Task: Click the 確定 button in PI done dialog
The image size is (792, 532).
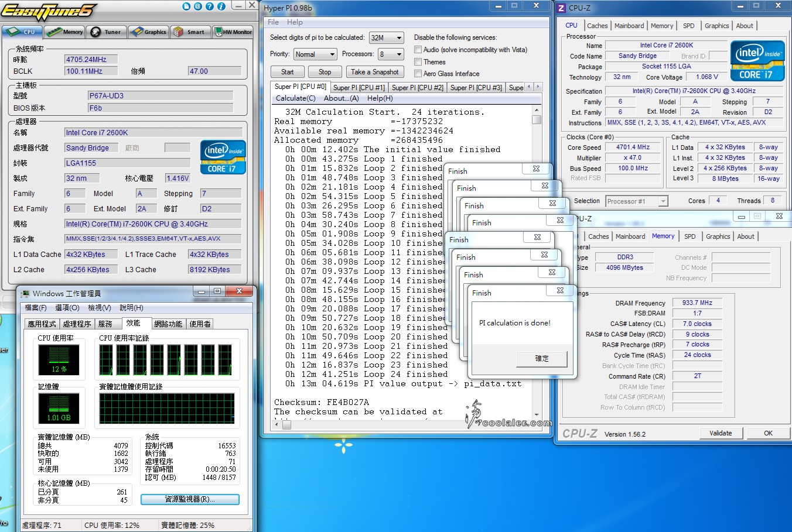Action: pos(542,358)
